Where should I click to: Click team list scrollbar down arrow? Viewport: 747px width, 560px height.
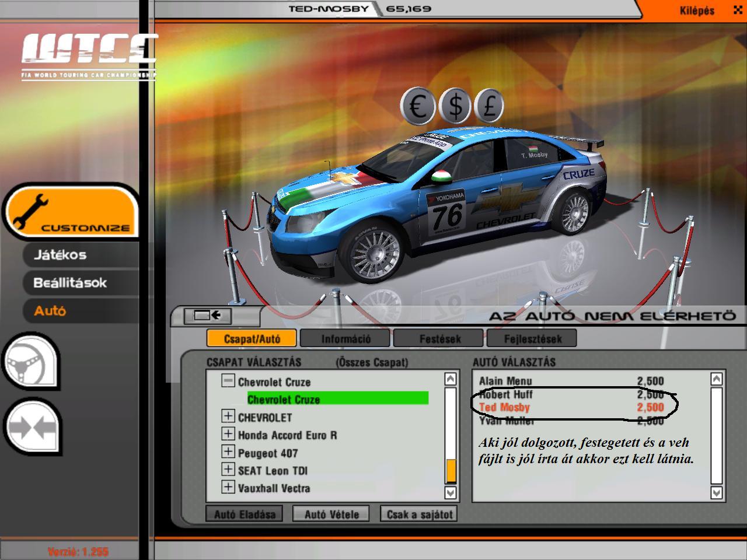[451, 493]
